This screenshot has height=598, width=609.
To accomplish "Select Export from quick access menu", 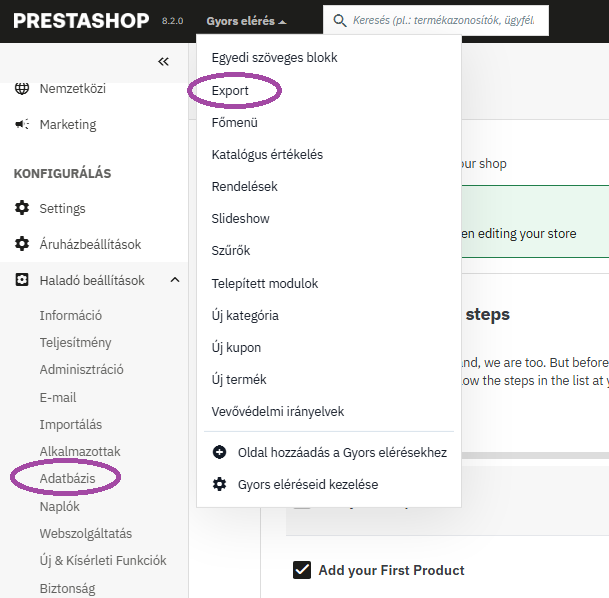I will [230, 90].
